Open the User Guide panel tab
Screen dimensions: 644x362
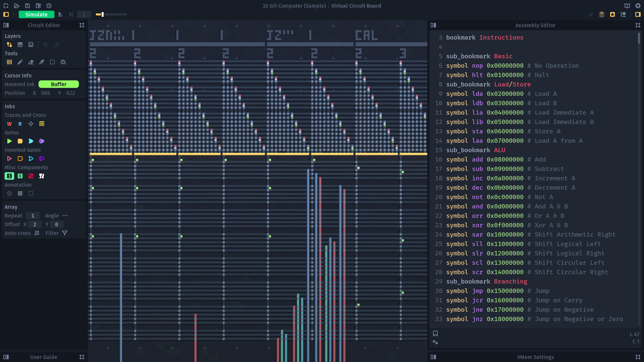coord(44,357)
